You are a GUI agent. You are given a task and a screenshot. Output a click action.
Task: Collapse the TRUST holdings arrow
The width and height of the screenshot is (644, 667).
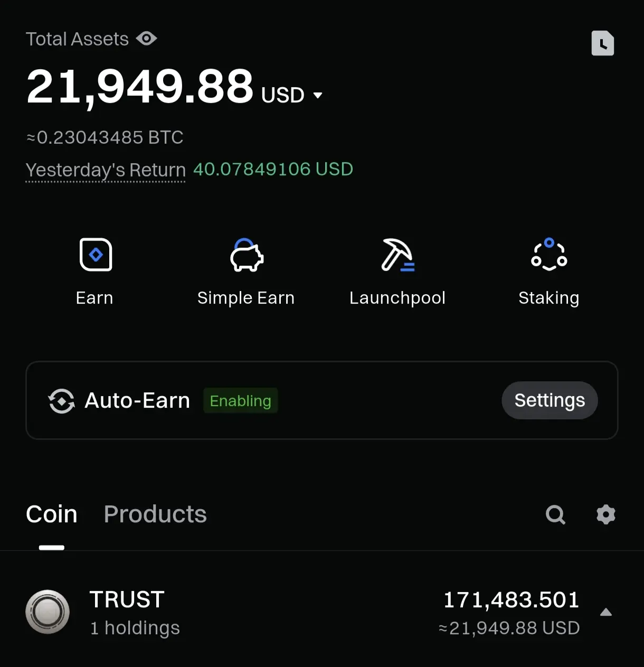point(606,613)
